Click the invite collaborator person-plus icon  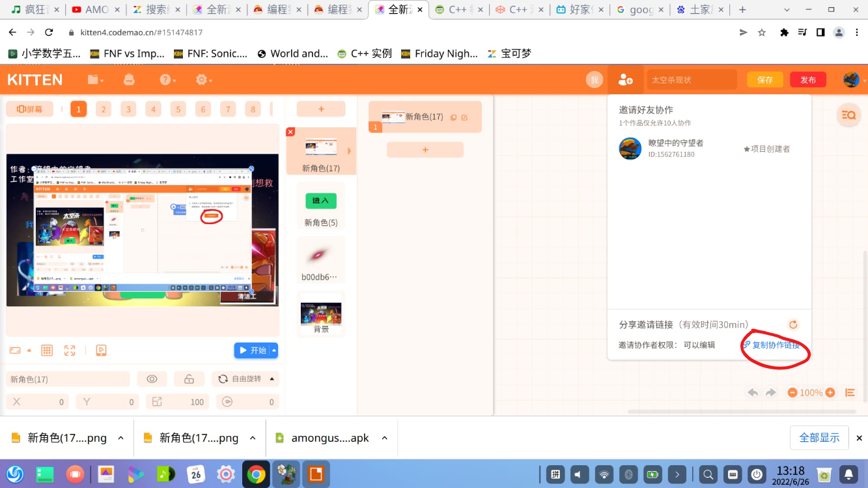coord(625,79)
